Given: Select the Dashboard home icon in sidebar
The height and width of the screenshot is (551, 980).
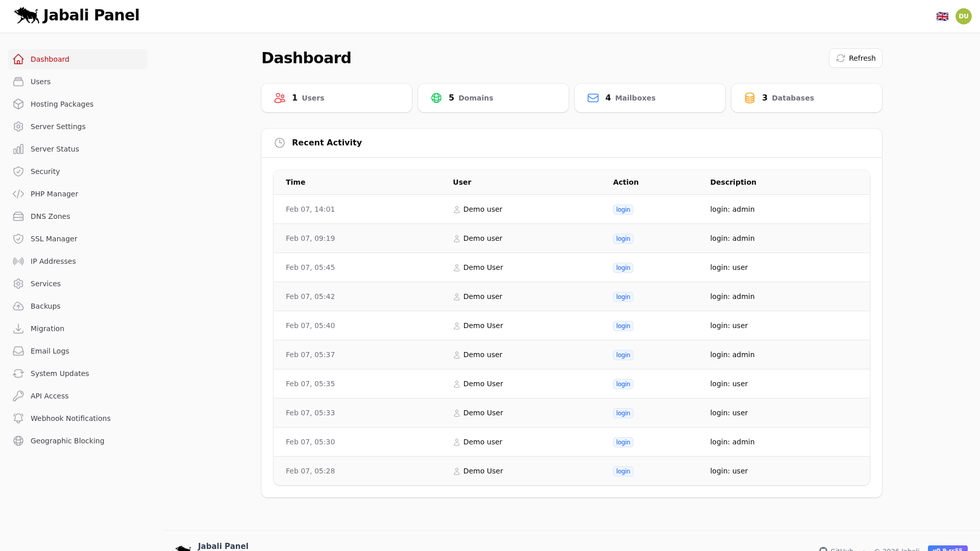Looking at the screenshot, I should click(18, 59).
